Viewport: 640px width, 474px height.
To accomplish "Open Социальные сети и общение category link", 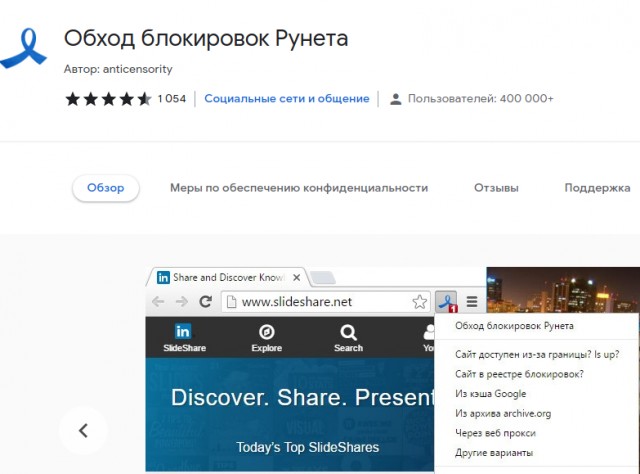I will pos(287,99).
